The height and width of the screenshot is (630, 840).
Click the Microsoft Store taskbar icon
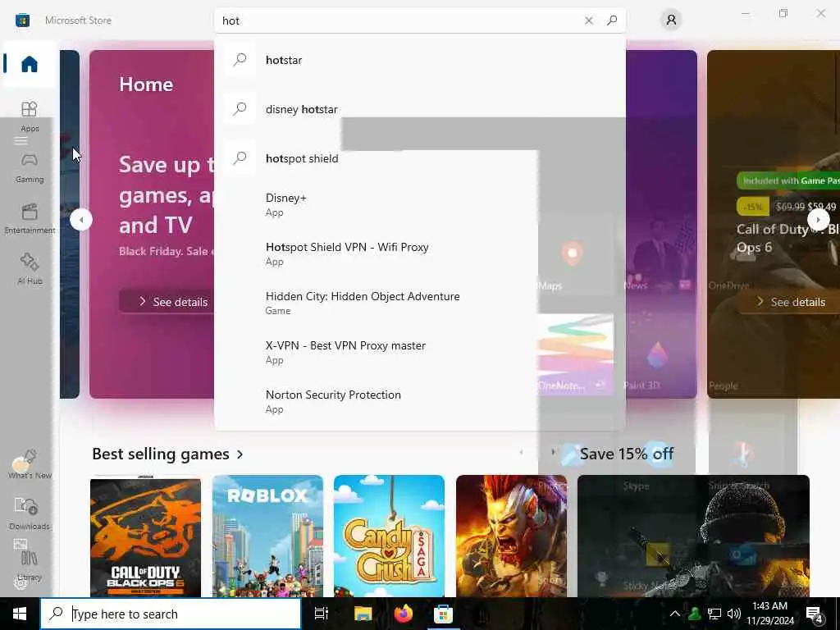pyautogui.click(x=443, y=614)
